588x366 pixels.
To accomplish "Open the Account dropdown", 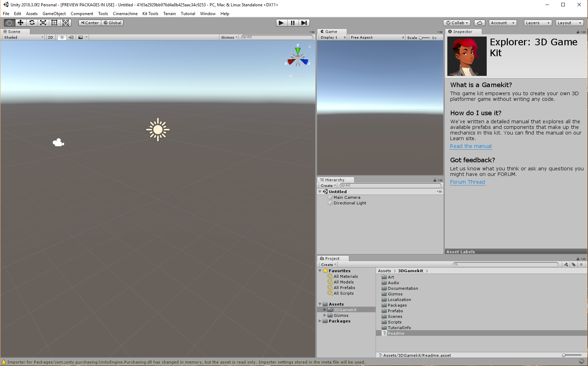I will 503,23.
